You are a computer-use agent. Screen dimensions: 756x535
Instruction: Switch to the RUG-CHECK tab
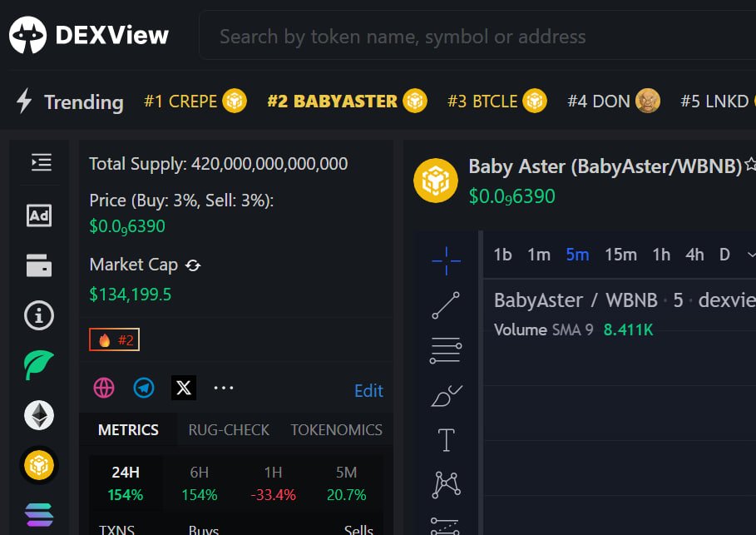(229, 430)
